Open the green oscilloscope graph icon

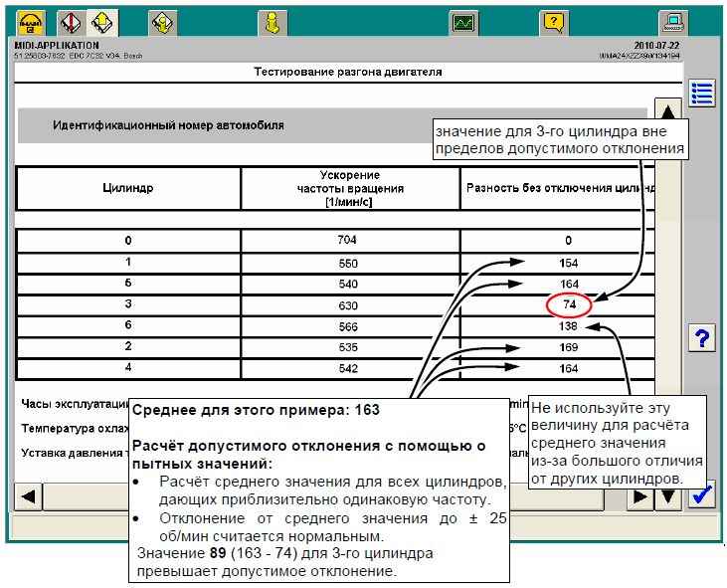point(464,23)
